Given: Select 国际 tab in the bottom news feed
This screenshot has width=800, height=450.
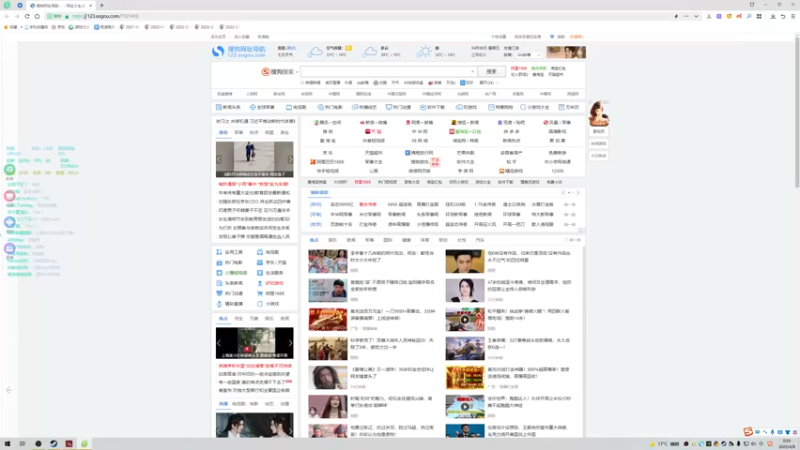Looking at the screenshot, I should 388,240.
